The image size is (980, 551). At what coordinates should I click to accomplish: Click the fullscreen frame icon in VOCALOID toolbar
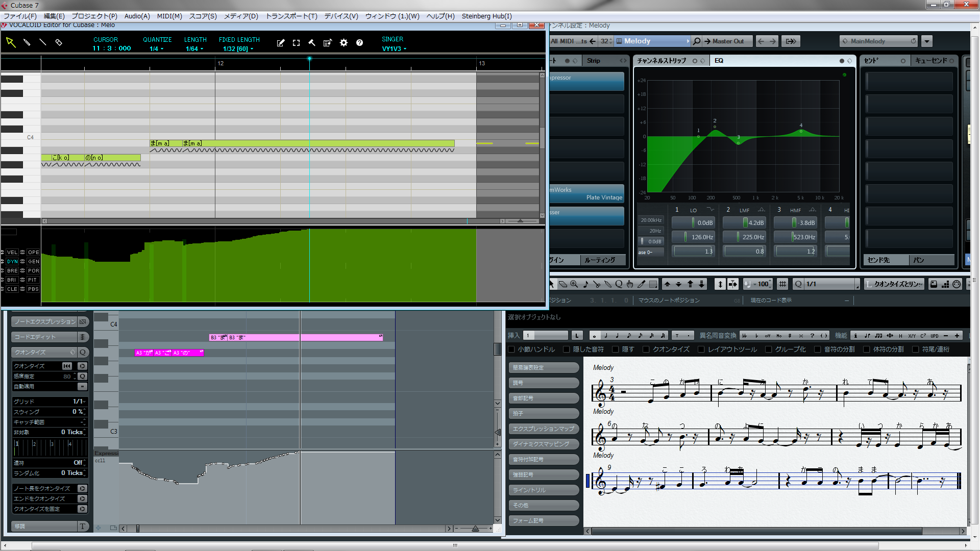296,43
